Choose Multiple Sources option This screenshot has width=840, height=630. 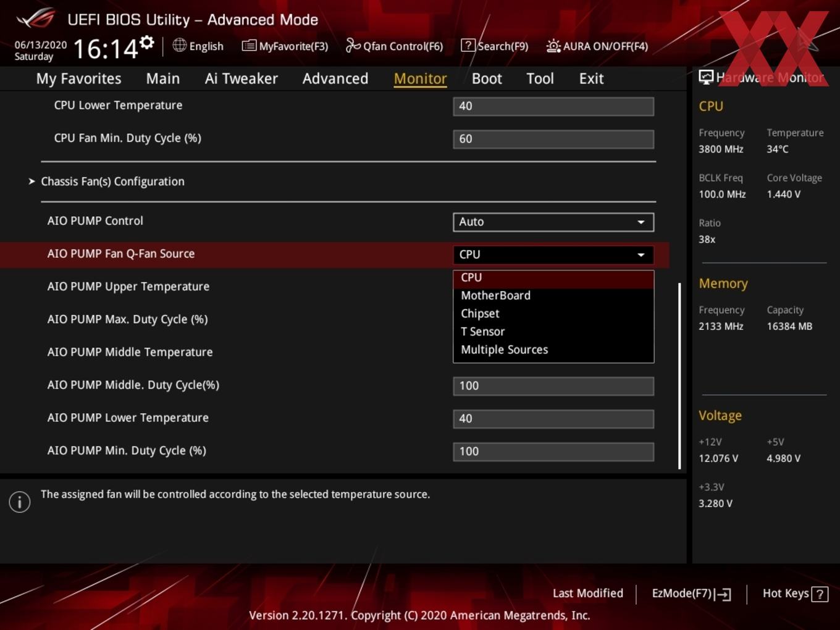click(553, 350)
